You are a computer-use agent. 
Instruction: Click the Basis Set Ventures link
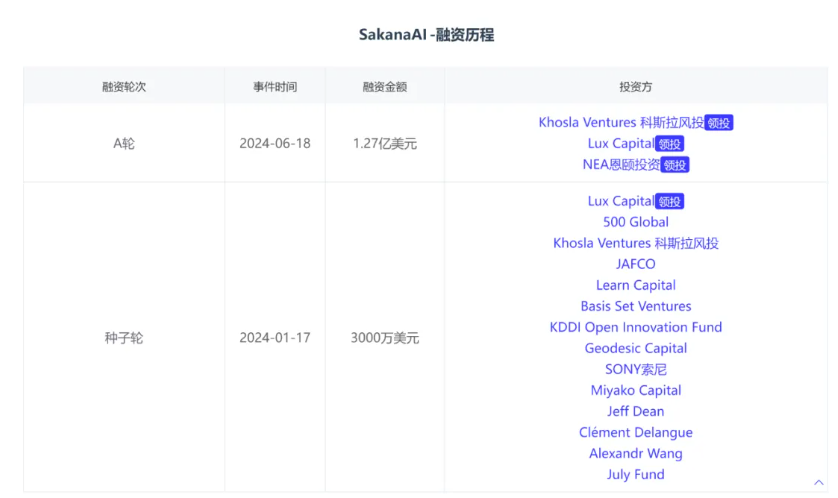[x=636, y=306]
